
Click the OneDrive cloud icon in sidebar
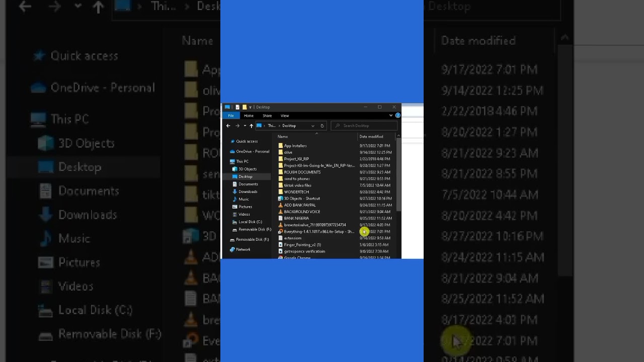pyautogui.click(x=232, y=151)
